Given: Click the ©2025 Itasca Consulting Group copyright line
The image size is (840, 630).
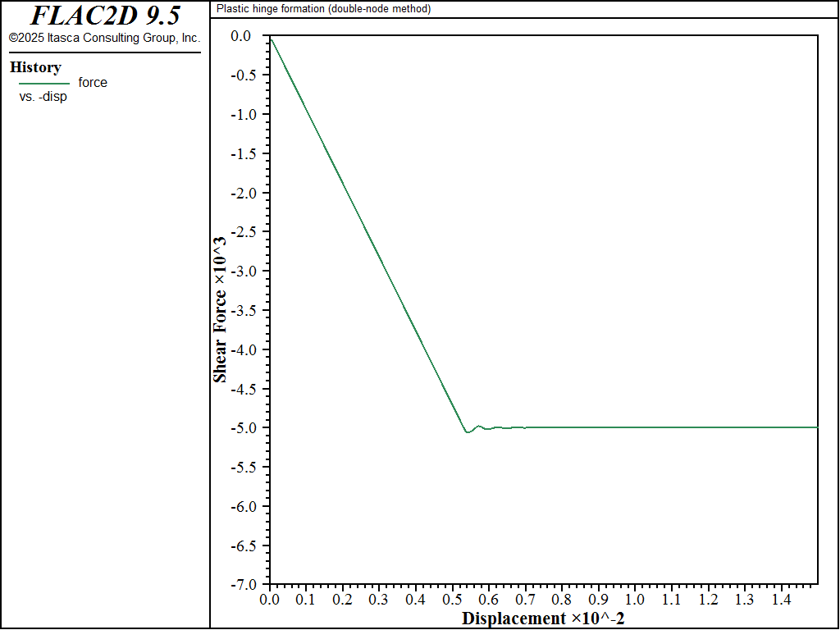Looking at the screenshot, I should [x=105, y=38].
